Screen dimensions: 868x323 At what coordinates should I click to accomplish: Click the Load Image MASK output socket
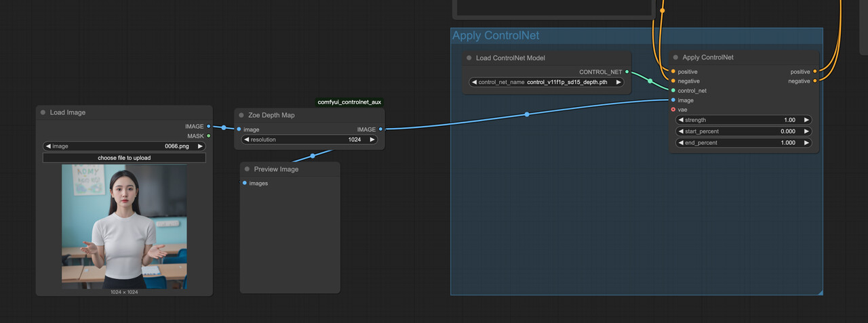[x=208, y=136]
